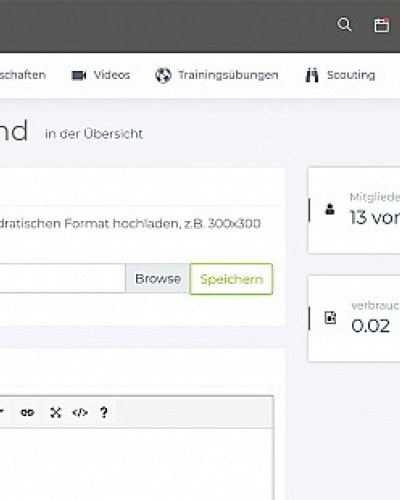This screenshot has width=400, height=500.
Task: Insert link with editor chain icon
Action: [27, 413]
